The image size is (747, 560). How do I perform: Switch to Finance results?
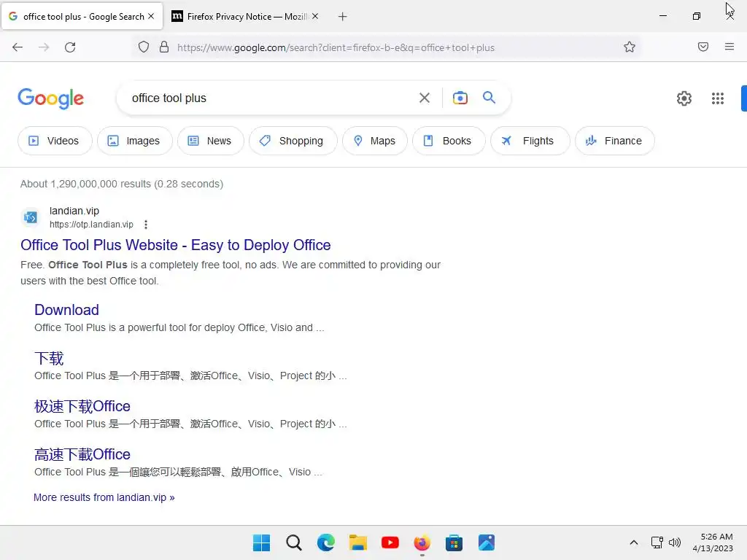[615, 141]
